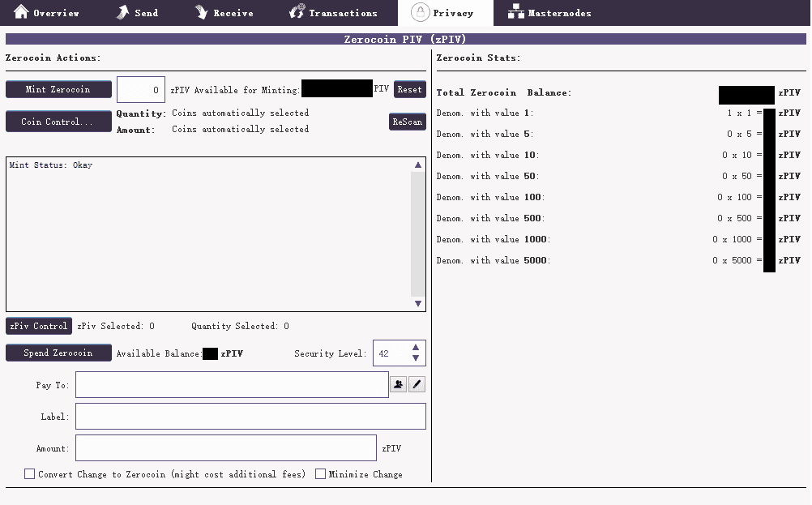The image size is (812, 505).
Task: Click the zPiv Selected: 0 text
Action: pos(116,326)
